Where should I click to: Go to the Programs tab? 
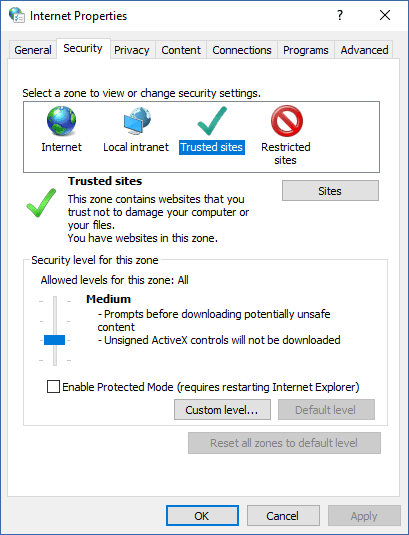point(306,50)
